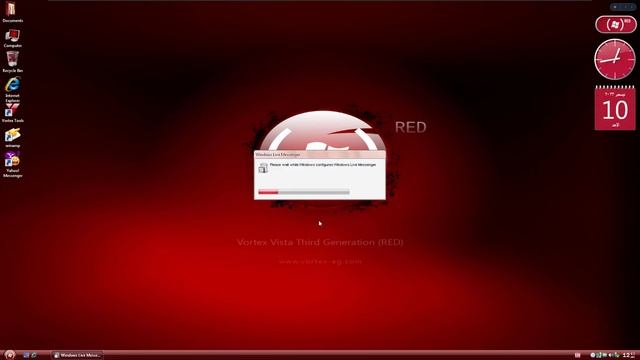Click the Windows logo RED sidebar gadget
The height and width of the screenshot is (360, 640).
coord(616,24)
